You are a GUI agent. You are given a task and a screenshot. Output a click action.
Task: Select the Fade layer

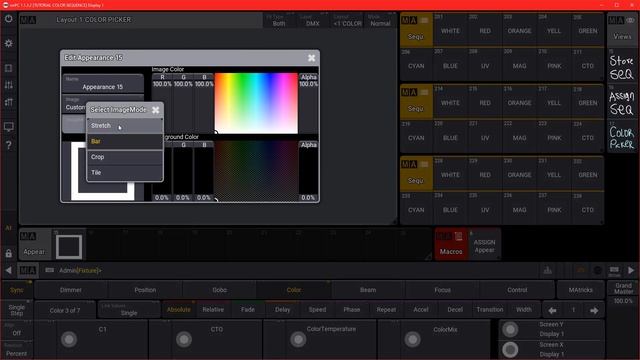(x=248, y=310)
